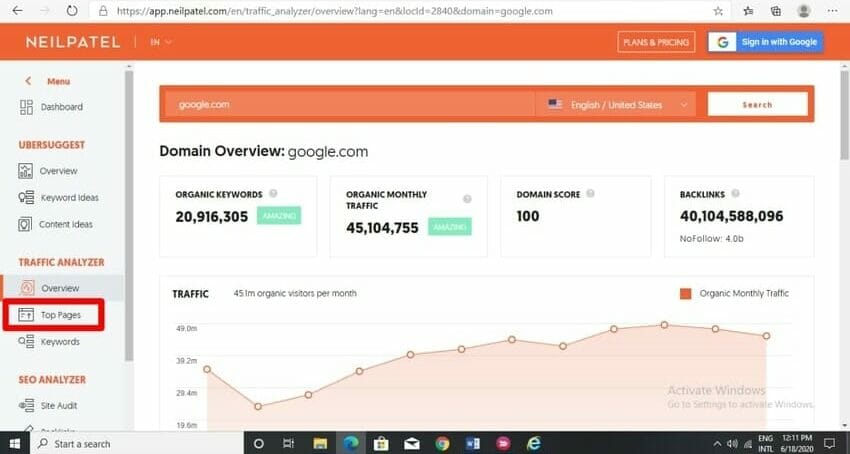This screenshot has height=454, width=850.
Task: Open the browser profile avatar
Action: (x=804, y=11)
